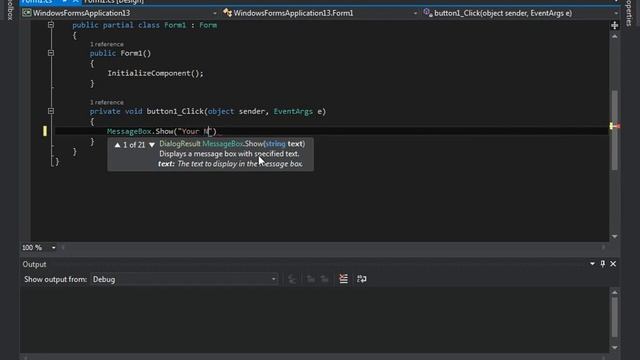Click Find Message in Code icon
640x360 pixels.
[292, 279]
